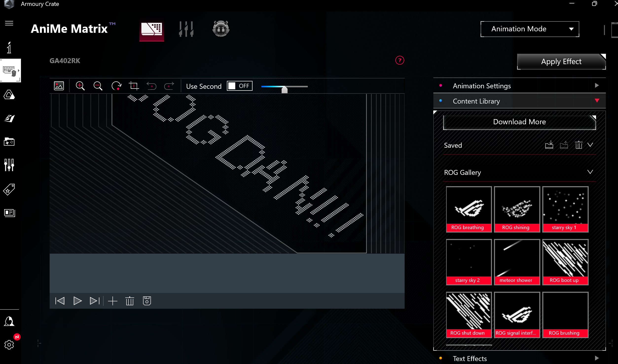Click the undo arrow icon
The height and width of the screenshot is (364, 618).
point(151,86)
